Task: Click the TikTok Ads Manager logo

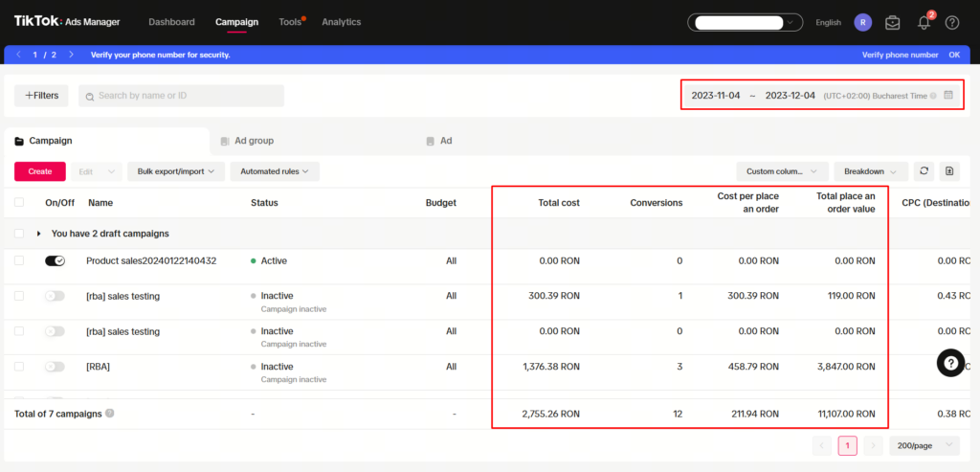Action: (67, 22)
